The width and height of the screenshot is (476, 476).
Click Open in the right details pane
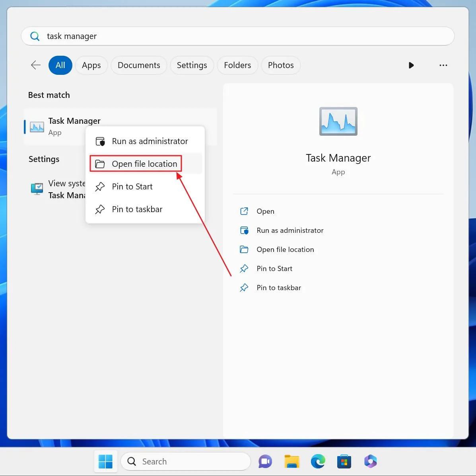265,211
